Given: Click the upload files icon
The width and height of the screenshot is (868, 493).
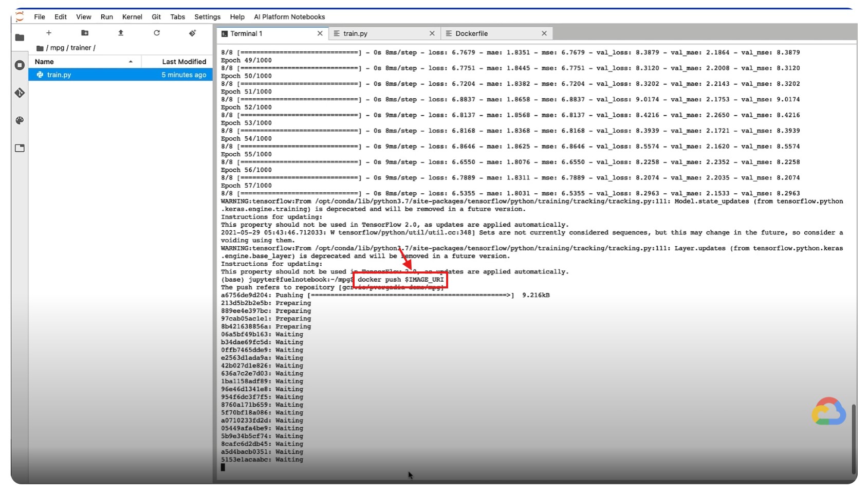Looking at the screenshot, I should coord(121,33).
